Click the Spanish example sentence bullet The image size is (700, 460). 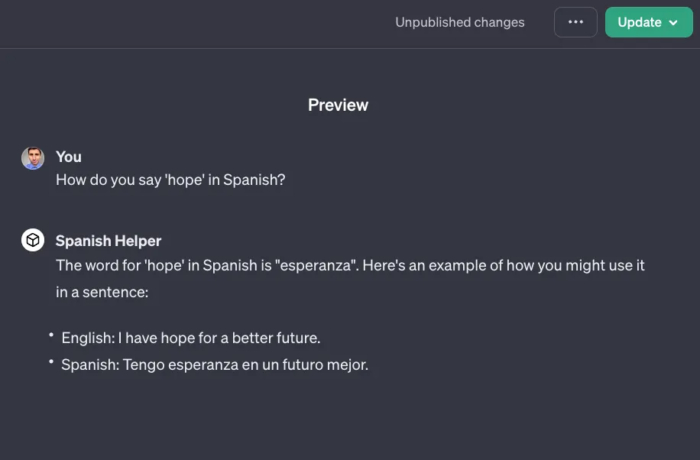(214, 365)
